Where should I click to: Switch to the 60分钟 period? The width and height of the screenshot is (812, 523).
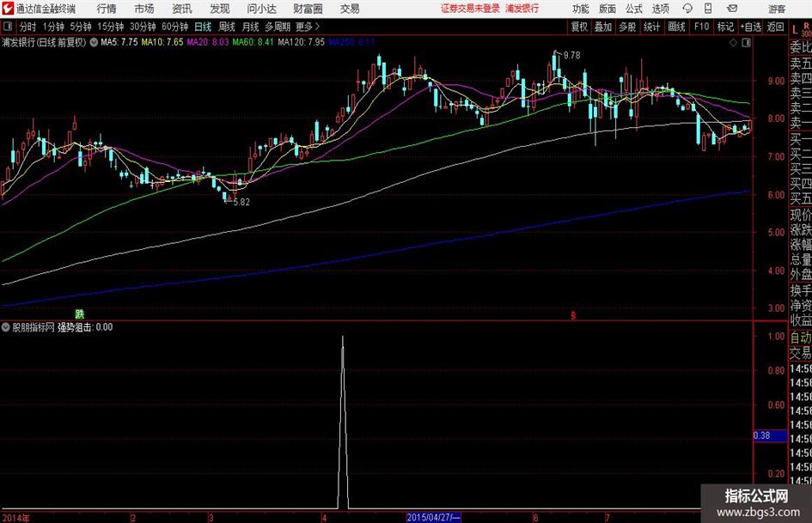pyautogui.click(x=175, y=27)
